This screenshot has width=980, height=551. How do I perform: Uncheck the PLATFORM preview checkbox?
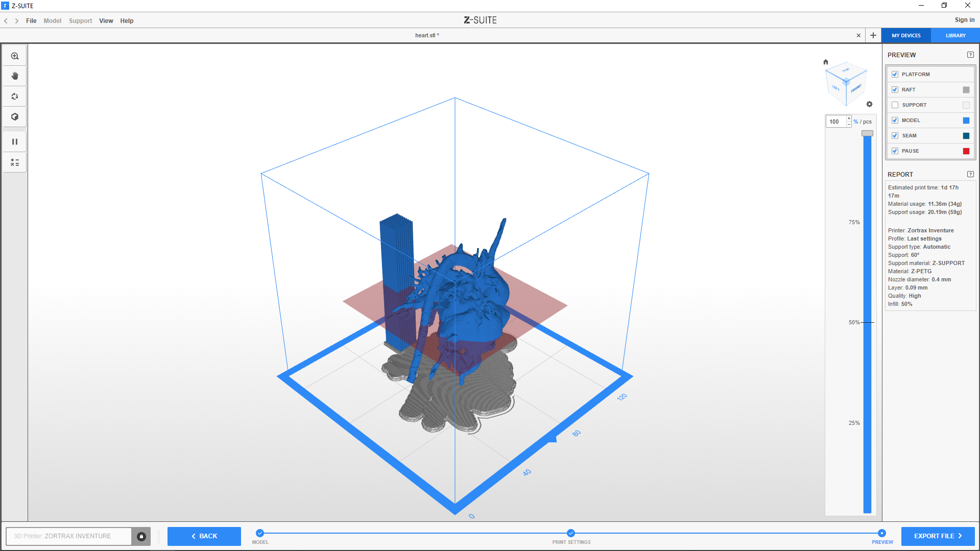pos(895,75)
